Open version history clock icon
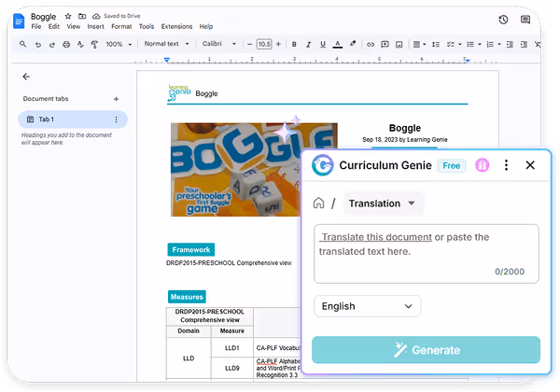560x392 pixels. pos(503,20)
